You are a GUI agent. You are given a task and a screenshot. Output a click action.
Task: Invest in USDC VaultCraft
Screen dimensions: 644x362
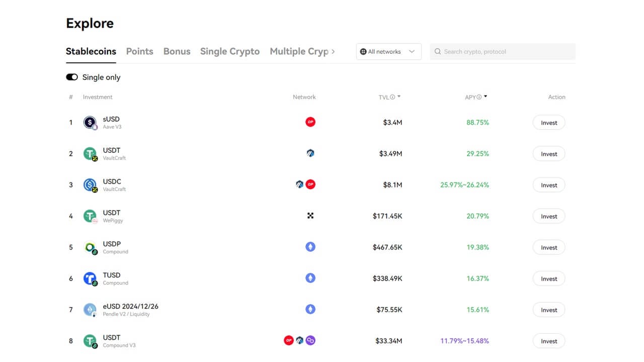pyautogui.click(x=549, y=185)
